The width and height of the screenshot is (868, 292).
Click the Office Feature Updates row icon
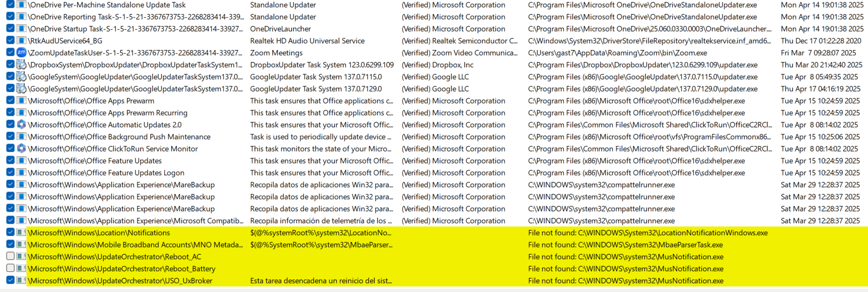pyautogui.click(x=21, y=161)
